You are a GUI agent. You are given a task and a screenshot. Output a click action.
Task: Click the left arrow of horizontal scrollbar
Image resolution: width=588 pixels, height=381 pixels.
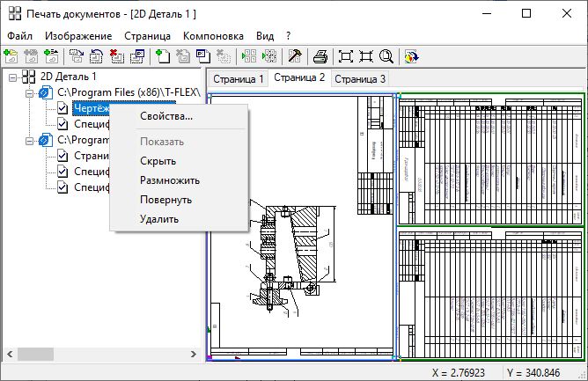pyautogui.click(x=9, y=353)
